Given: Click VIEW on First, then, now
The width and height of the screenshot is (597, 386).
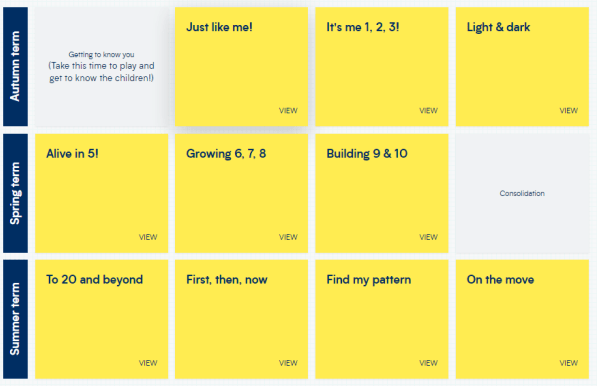Looking at the screenshot, I should (x=288, y=363).
